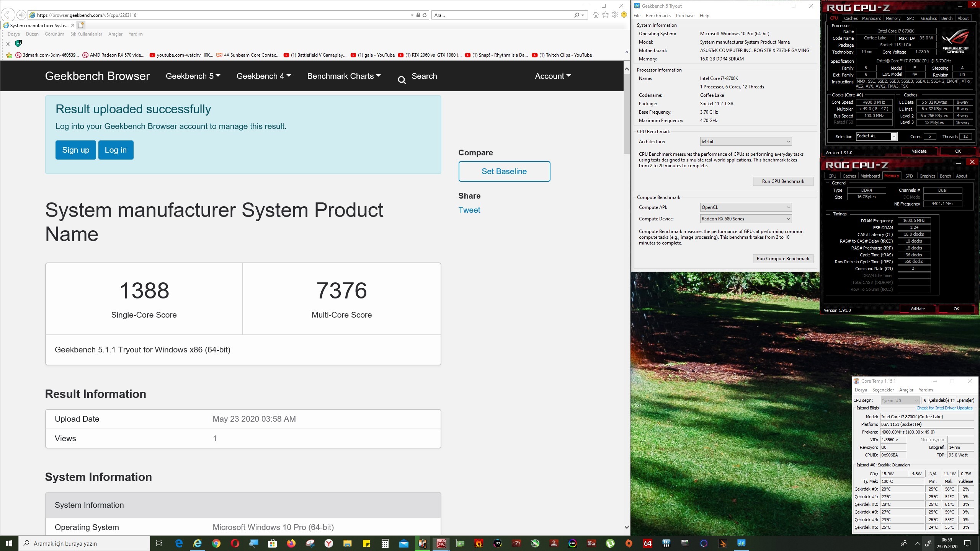Screen dimensions: 980x551
Task: Open Origin from taskbar
Action: pos(629,543)
